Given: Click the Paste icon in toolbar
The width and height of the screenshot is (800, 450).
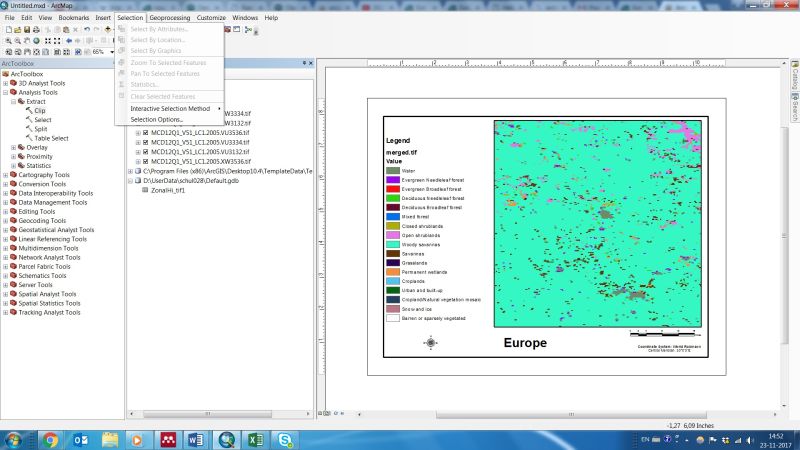Looking at the screenshot, I should (66, 30).
